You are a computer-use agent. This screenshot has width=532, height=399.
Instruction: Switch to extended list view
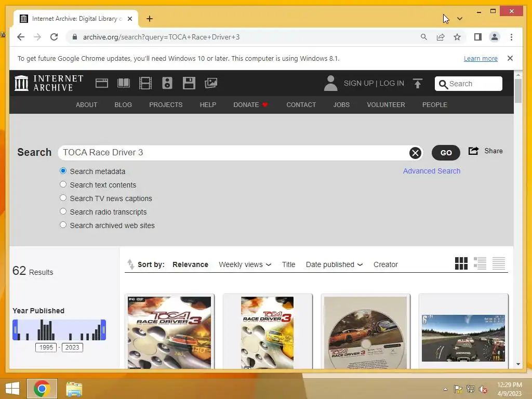pyautogui.click(x=480, y=263)
